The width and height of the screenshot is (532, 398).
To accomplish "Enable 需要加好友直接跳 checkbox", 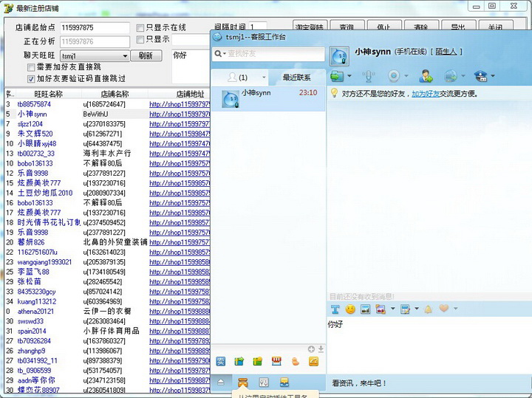I will point(31,67).
